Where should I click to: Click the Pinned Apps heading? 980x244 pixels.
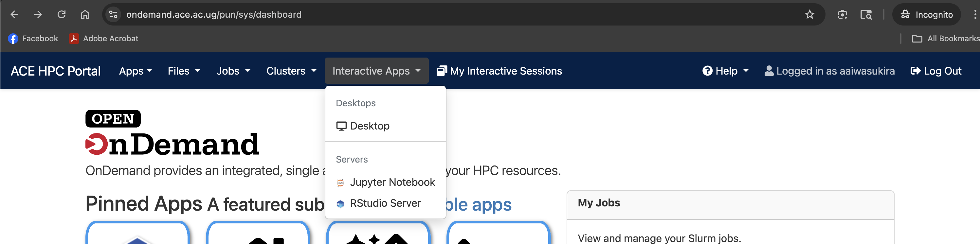pos(144,204)
